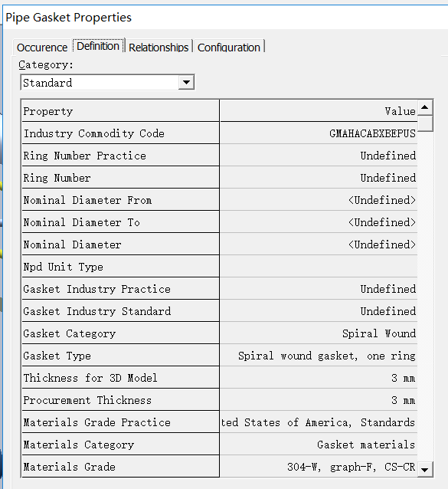Click the vertical scrollbar thumb
Viewport: 448px width, 489px height.
[425, 123]
